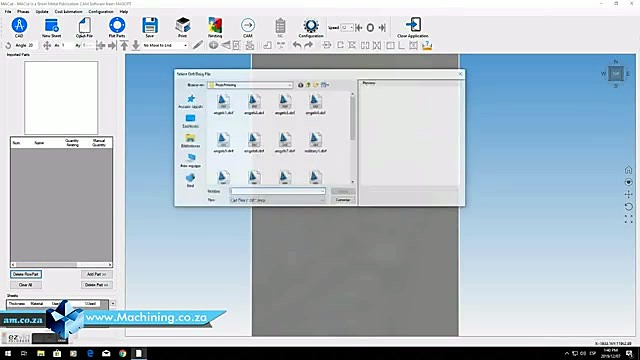Click the rotate angle icon
This screenshot has height=360, width=640.
8,45
